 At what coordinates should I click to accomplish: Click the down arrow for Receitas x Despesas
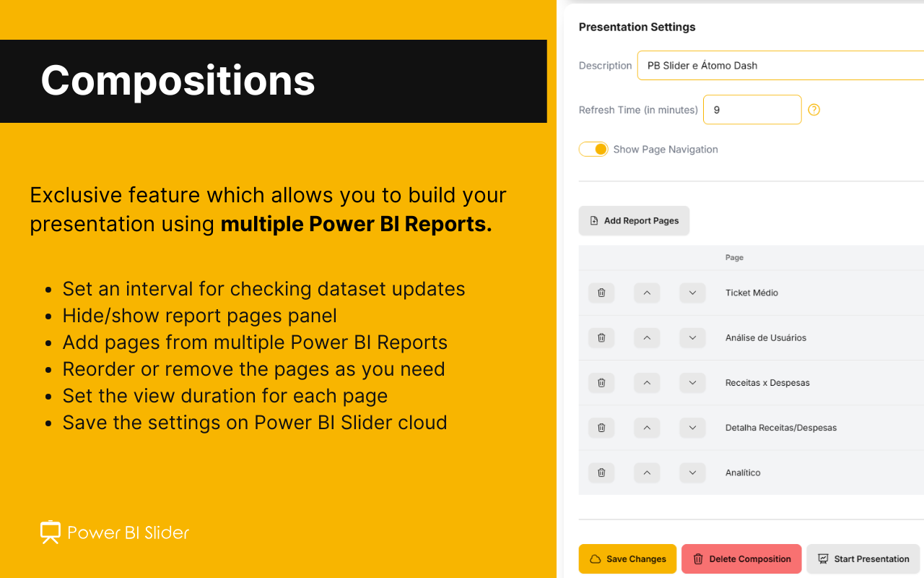[x=692, y=382]
